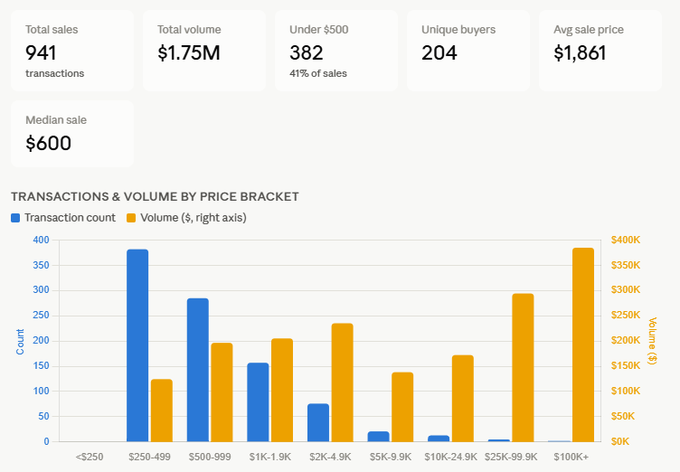The image size is (680, 472).
Task: Click the blue count bar for $10K-24.9K
Action: (x=438, y=439)
